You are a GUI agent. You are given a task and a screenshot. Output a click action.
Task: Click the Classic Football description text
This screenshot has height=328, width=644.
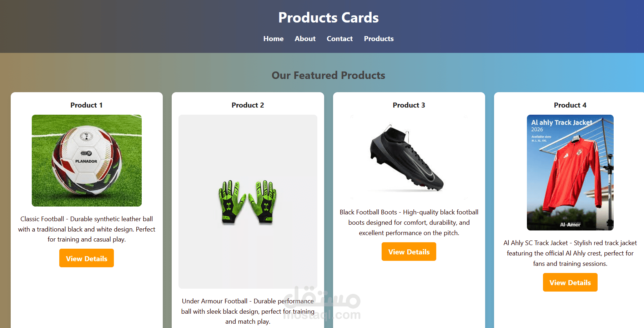pos(86,229)
